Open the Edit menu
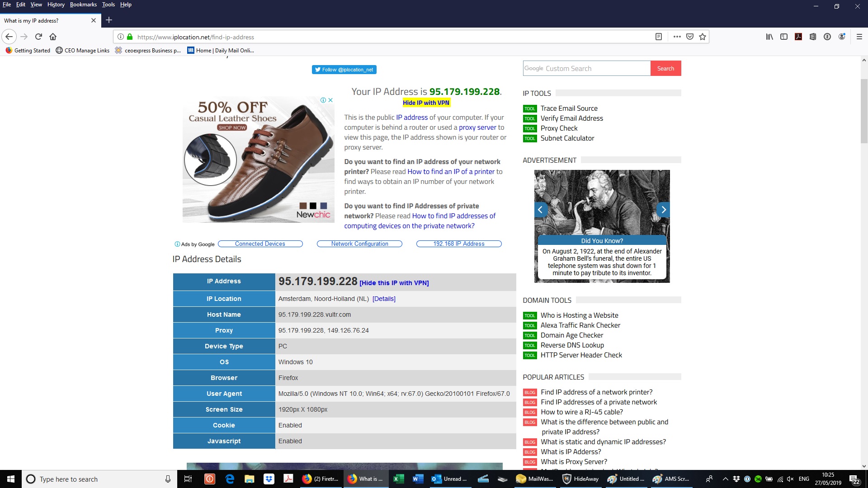This screenshot has width=868, height=488. (21, 5)
